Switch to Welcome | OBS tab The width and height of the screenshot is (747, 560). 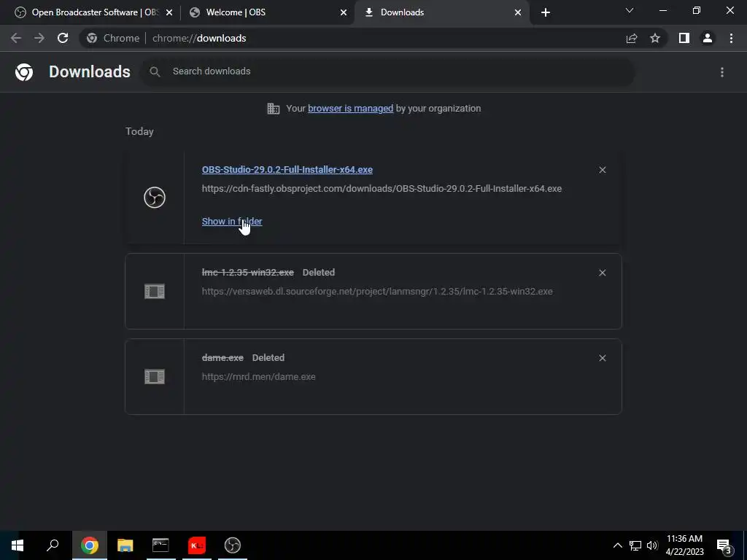click(268, 12)
